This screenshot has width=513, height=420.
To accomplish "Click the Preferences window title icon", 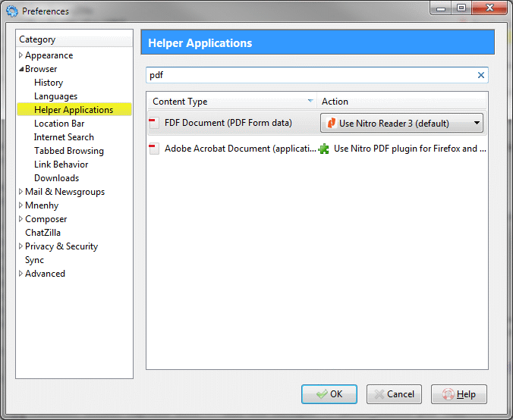I will [x=12, y=11].
